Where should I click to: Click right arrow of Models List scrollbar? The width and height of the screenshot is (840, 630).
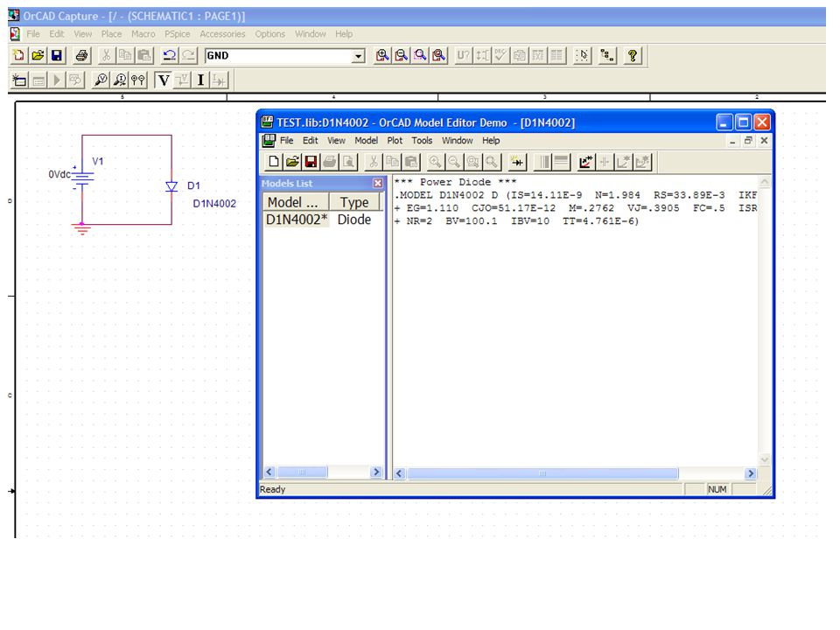(376, 472)
